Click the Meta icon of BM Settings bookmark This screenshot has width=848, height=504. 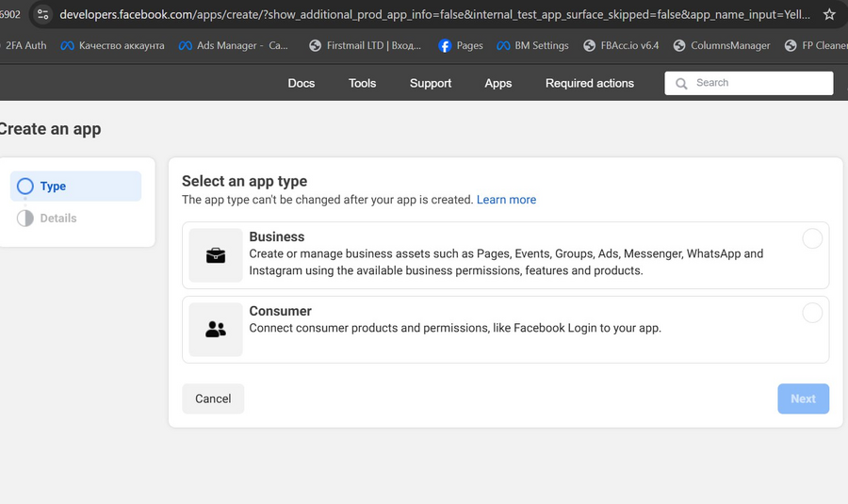tap(503, 46)
